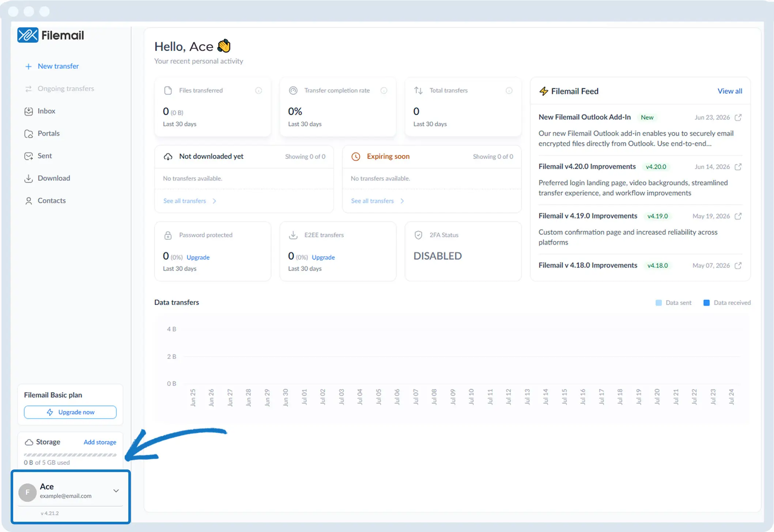
Task: Click the Upgrade now button
Action: (x=70, y=412)
